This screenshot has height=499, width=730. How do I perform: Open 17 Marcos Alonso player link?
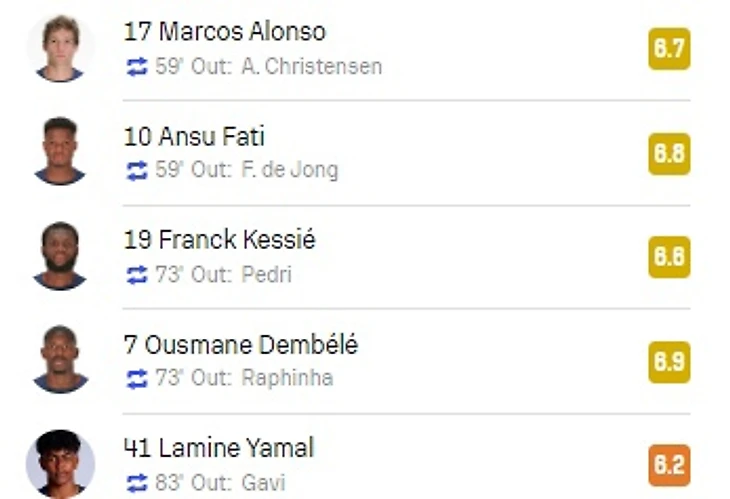[225, 32]
